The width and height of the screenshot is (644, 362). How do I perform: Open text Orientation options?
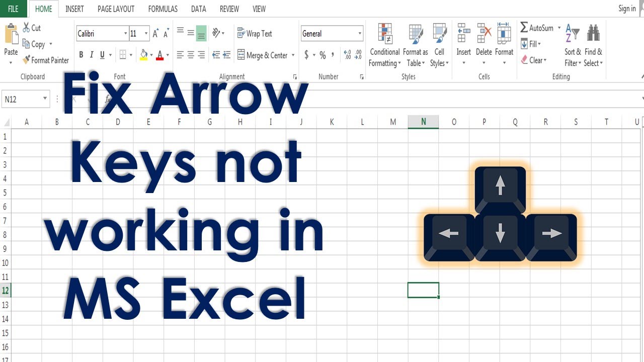pos(217,33)
